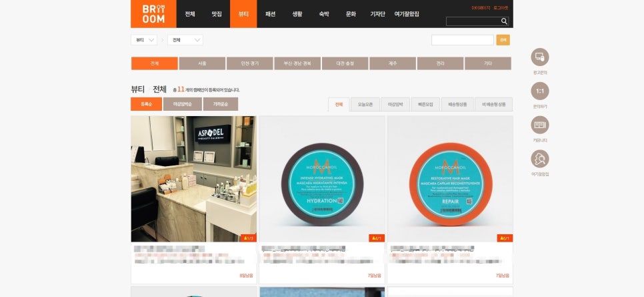Viewport: 644px width, 297px height.
Task: Switch to the 비 배송형 상품 tab
Action: pos(494,105)
